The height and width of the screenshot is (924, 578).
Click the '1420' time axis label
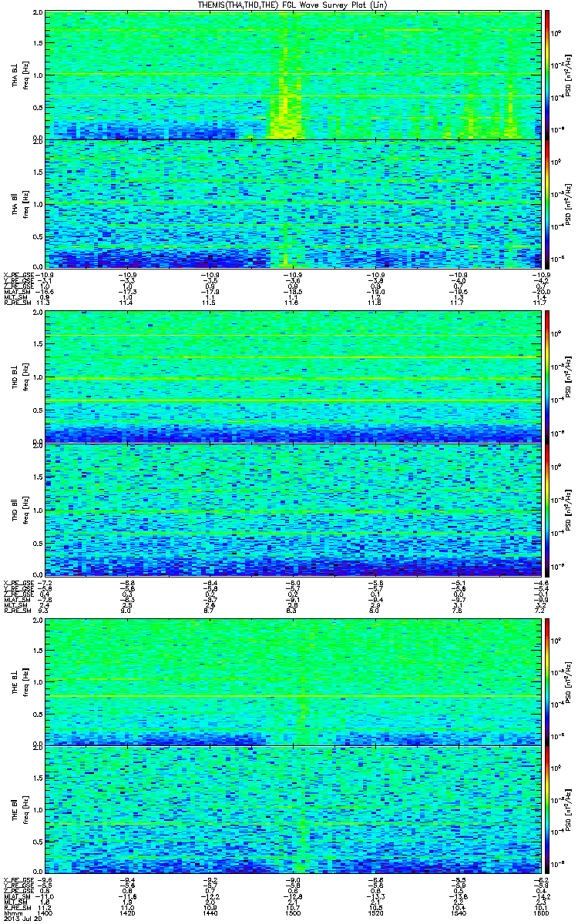(128, 915)
